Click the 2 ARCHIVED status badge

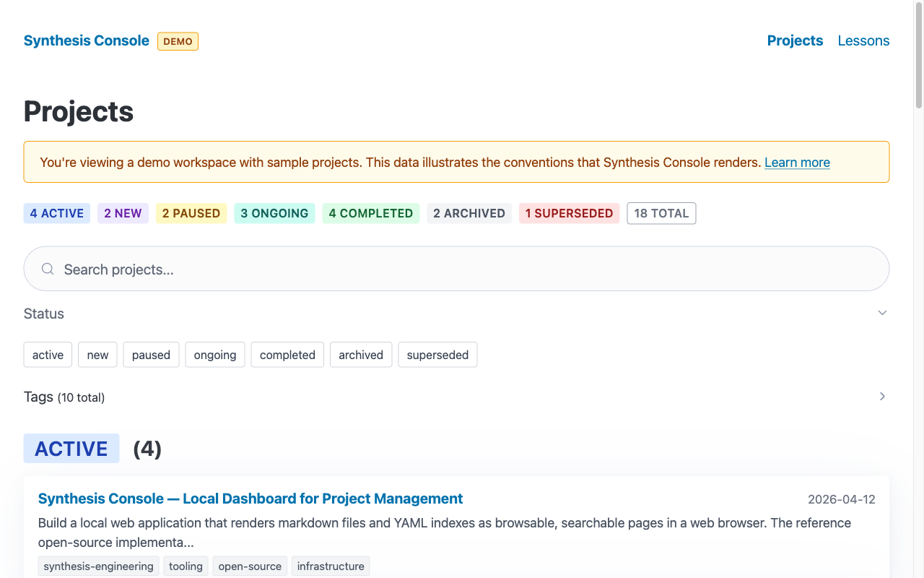(x=469, y=213)
